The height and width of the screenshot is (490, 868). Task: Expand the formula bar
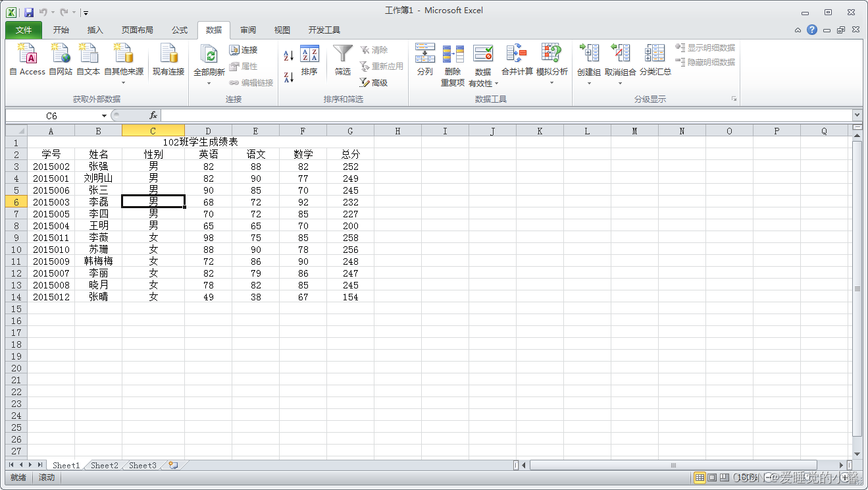click(857, 116)
